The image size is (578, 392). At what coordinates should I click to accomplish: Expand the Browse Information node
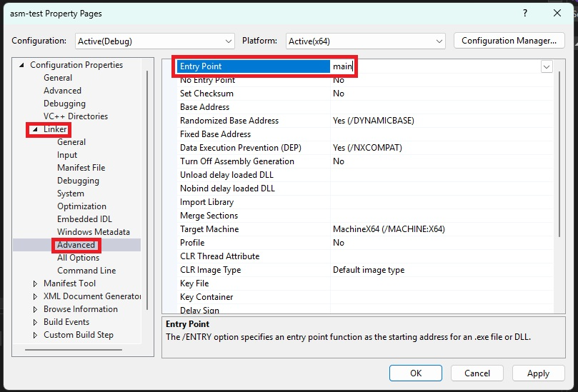pos(36,309)
